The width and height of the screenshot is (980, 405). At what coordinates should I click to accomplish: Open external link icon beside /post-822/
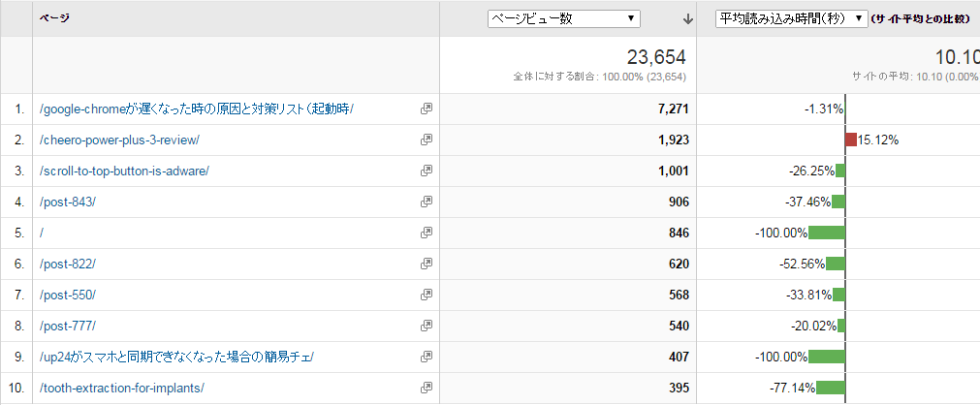(x=426, y=265)
